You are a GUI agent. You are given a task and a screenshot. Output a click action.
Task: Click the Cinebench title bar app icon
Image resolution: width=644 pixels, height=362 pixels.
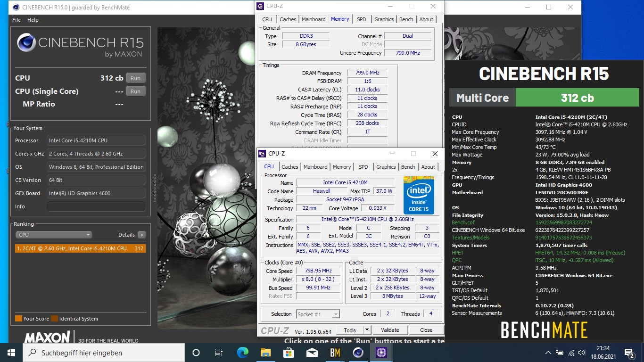(17, 7)
